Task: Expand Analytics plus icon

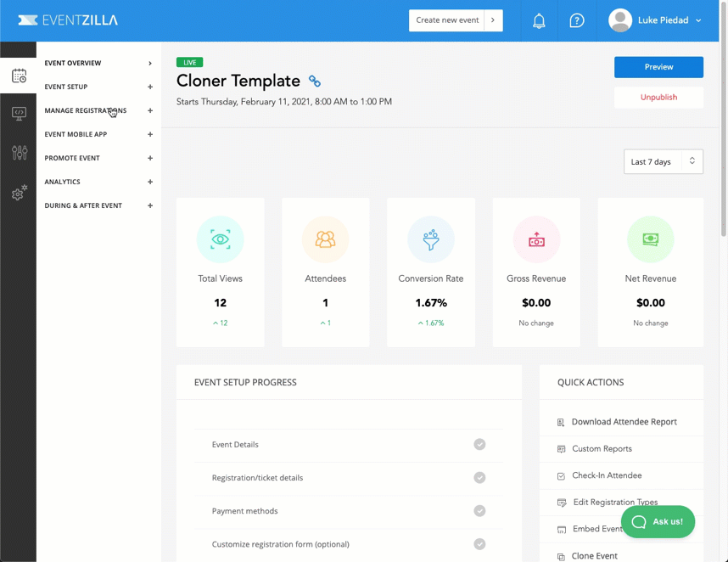Action: [150, 182]
